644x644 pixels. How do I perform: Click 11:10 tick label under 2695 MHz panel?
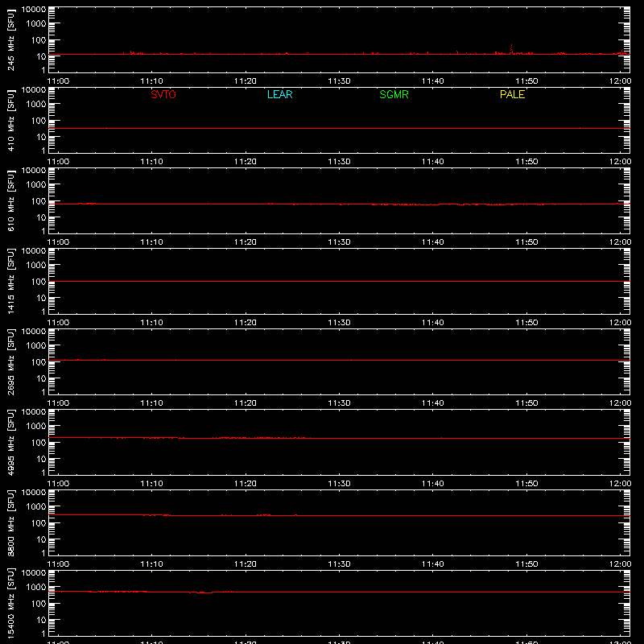click(151, 403)
